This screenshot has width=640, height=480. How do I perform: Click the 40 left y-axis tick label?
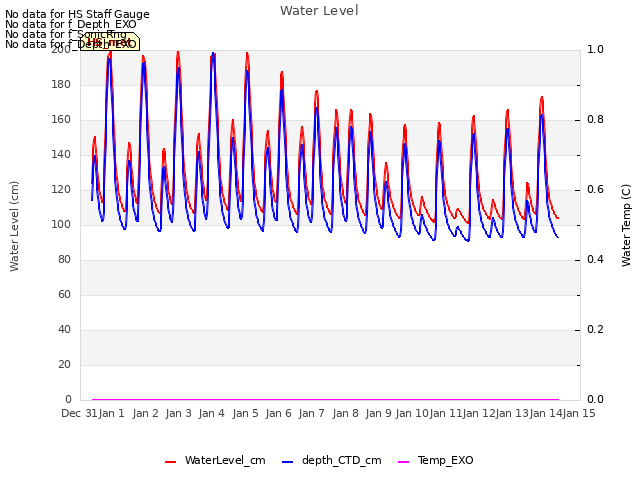pos(64,330)
